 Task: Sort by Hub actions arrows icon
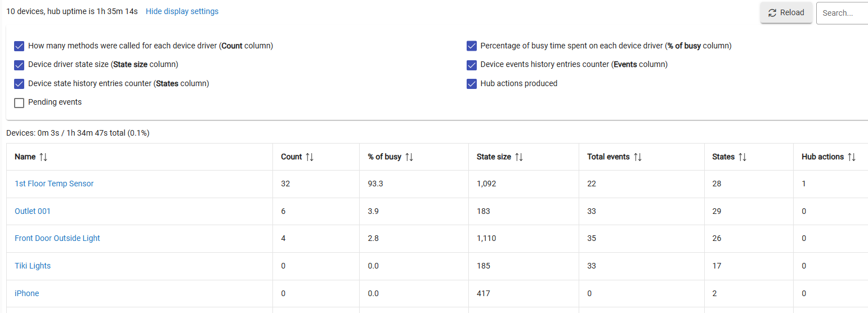click(852, 157)
